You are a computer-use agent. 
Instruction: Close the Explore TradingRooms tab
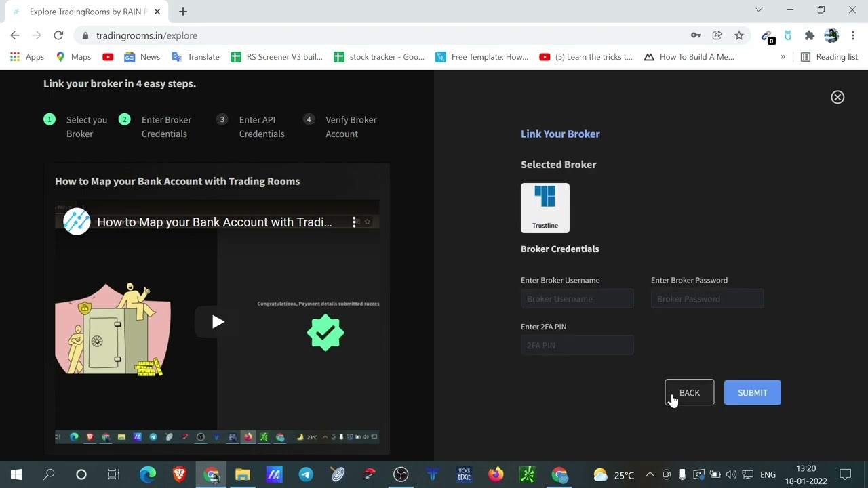pos(157,12)
